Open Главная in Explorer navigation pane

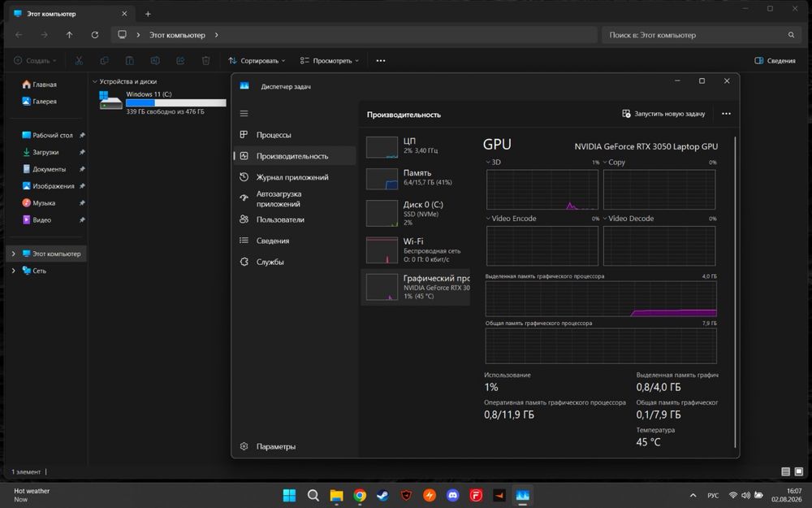pos(46,85)
